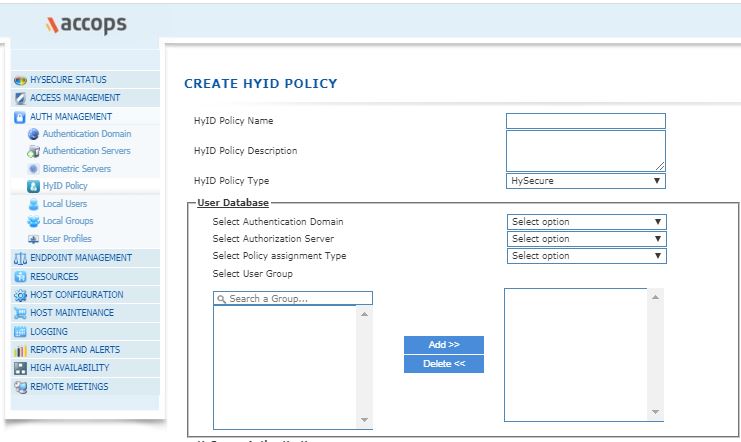The image size is (741, 442).
Task: Click the User Profiles icon
Action: pyautogui.click(x=33, y=239)
